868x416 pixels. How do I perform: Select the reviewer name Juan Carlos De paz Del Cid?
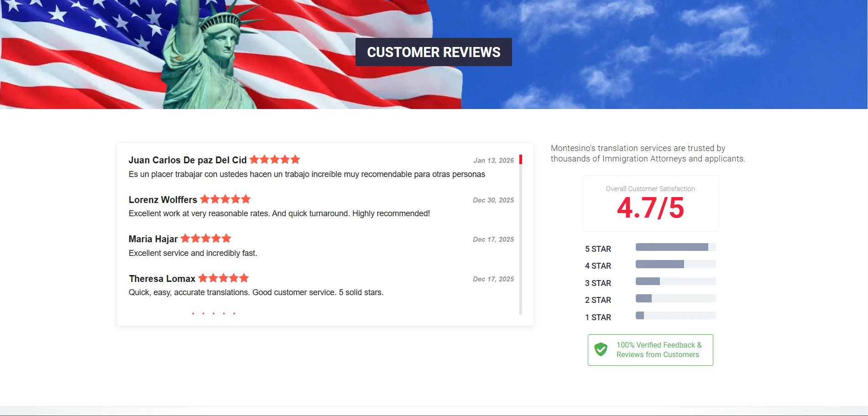pyautogui.click(x=188, y=160)
